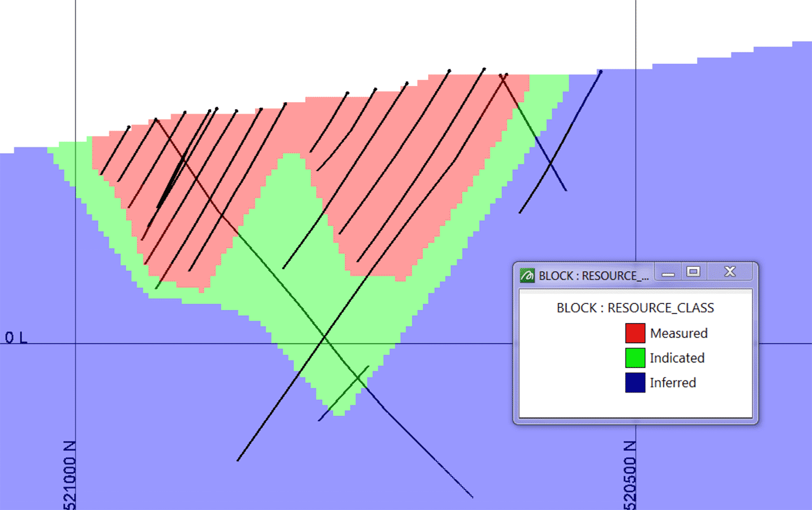Maximize the BLOCK : RESOURCE legend window
The width and height of the screenshot is (812, 510).
tap(693, 272)
